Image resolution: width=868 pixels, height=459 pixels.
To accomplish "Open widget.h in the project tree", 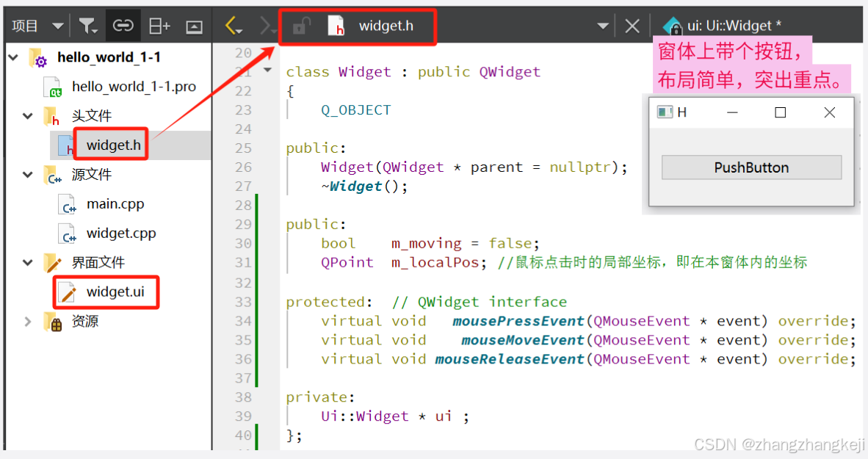I will 114,145.
